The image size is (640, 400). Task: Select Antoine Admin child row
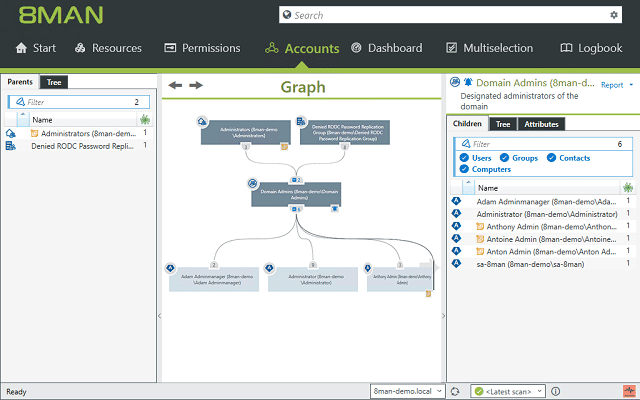[542, 239]
